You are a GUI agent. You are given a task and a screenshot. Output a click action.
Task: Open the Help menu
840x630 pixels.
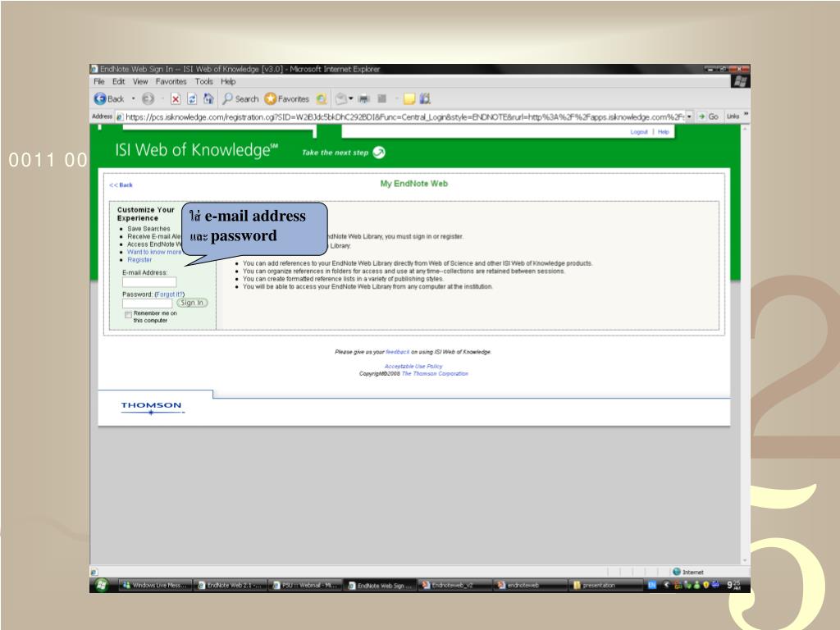(228, 81)
